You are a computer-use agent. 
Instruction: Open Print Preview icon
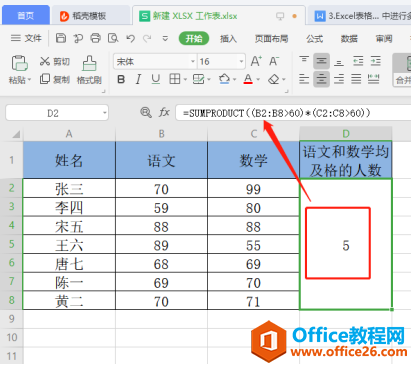(x=113, y=38)
